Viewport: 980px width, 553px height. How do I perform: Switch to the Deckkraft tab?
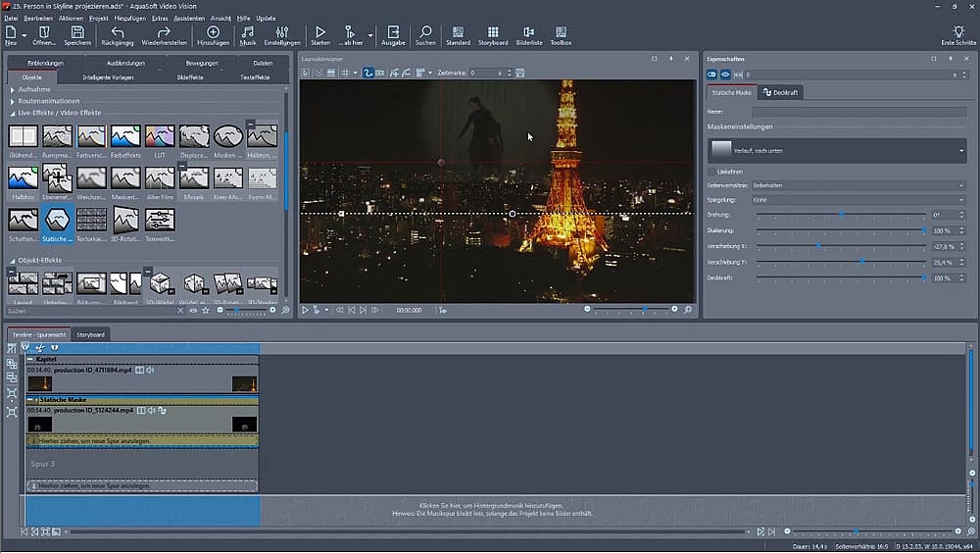pos(780,93)
